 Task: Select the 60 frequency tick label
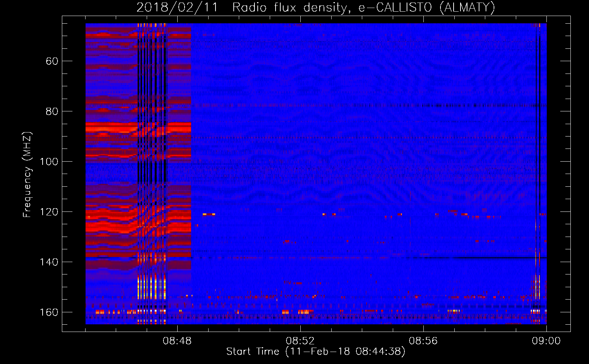click(x=52, y=61)
